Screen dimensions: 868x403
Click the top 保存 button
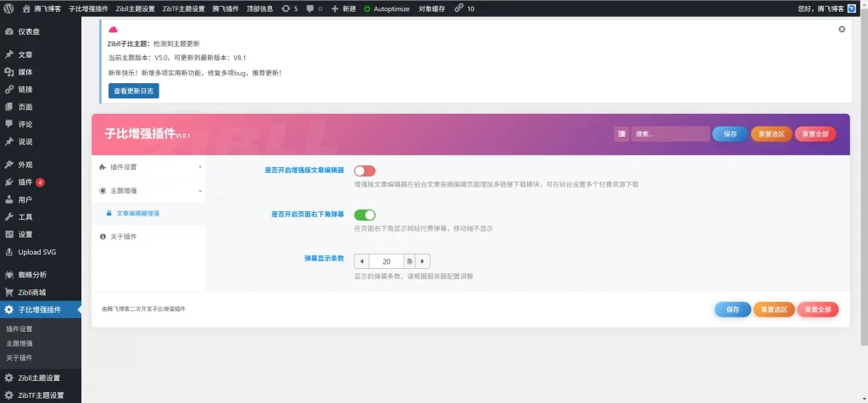pyautogui.click(x=730, y=134)
